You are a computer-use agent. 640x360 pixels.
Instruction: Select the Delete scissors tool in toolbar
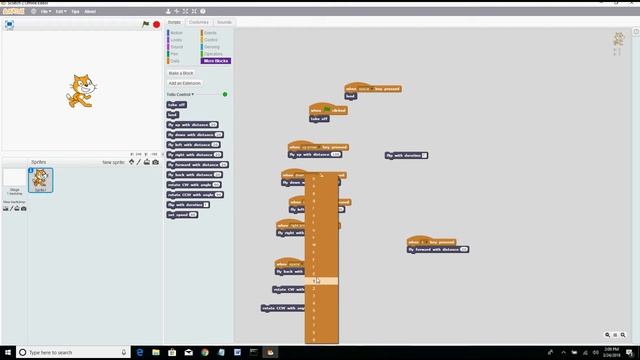177,11
